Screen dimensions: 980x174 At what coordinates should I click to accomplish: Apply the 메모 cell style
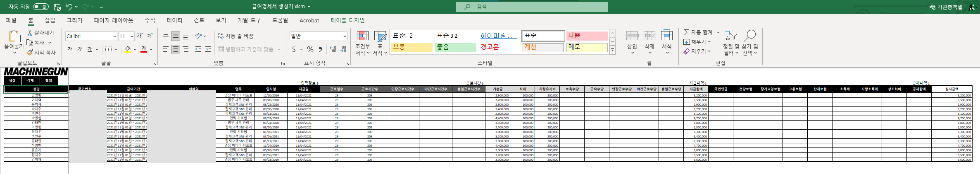pos(587,47)
